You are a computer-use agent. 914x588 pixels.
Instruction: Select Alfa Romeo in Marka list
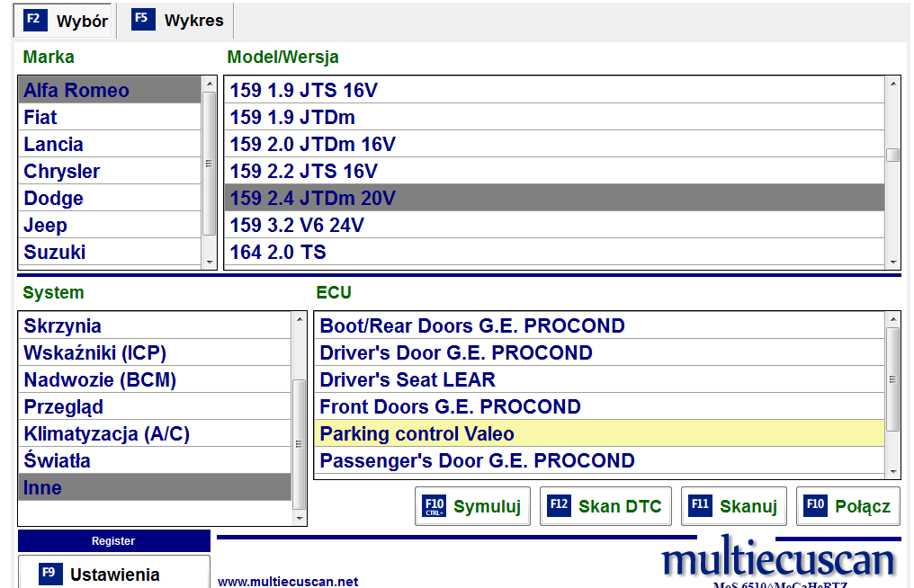click(110, 90)
